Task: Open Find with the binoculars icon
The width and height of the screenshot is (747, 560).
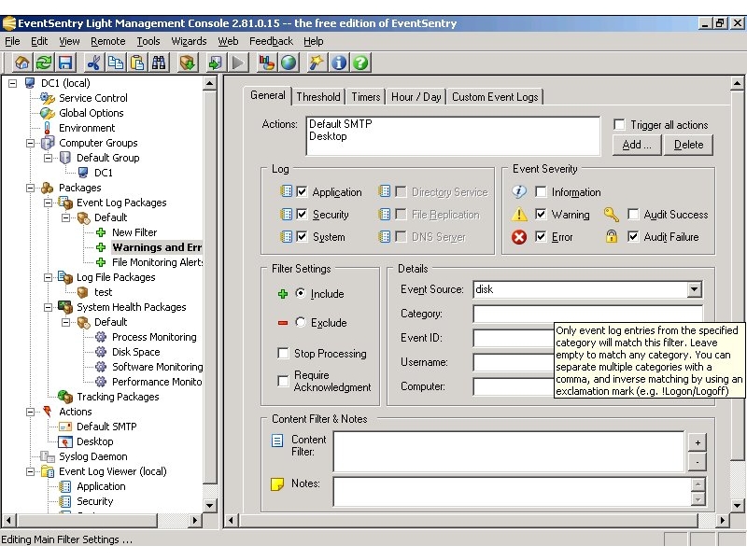Action: pos(159,63)
